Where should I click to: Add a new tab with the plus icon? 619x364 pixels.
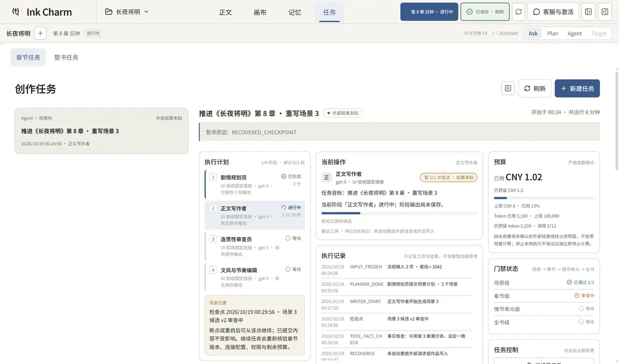click(40, 33)
